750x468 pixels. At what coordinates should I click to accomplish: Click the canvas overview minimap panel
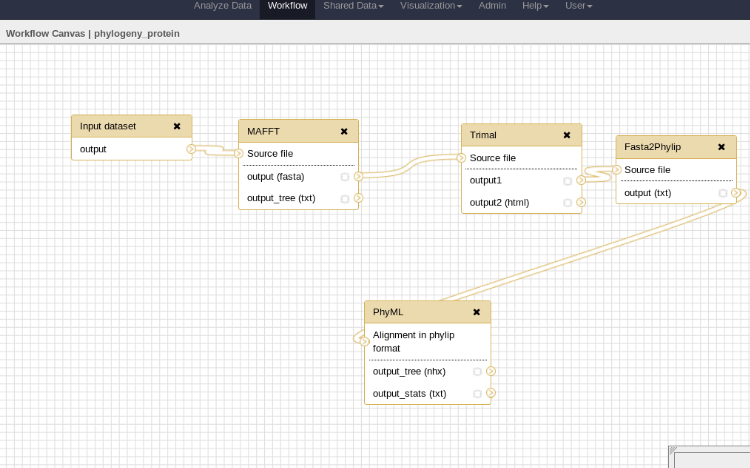pos(710,457)
